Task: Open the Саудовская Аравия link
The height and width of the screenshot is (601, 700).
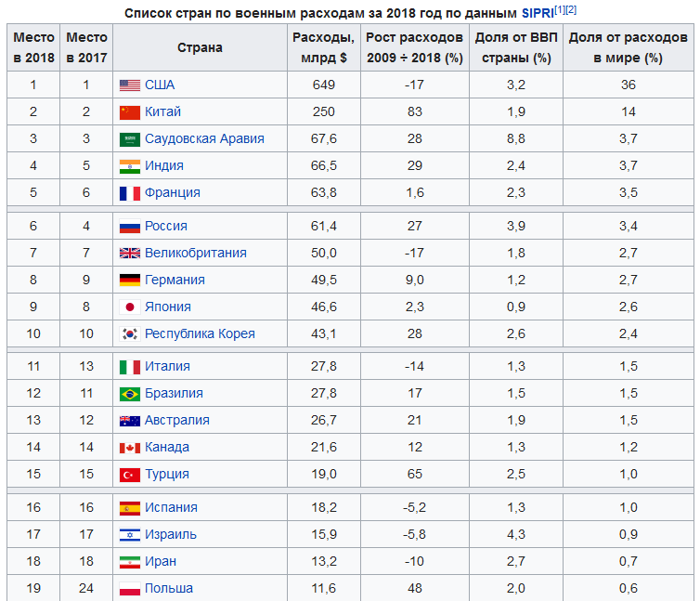Action: (204, 138)
